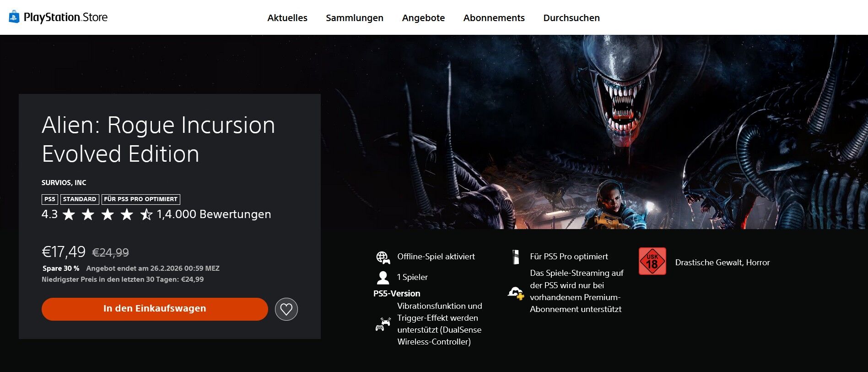868x372 pixels.
Task: Click the star rating row
Action: point(108,214)
